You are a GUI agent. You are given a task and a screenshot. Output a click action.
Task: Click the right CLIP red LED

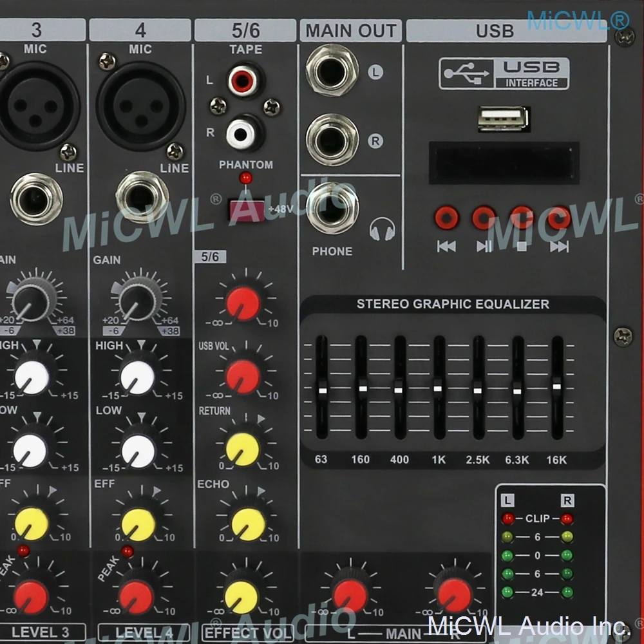click(567, 519)
